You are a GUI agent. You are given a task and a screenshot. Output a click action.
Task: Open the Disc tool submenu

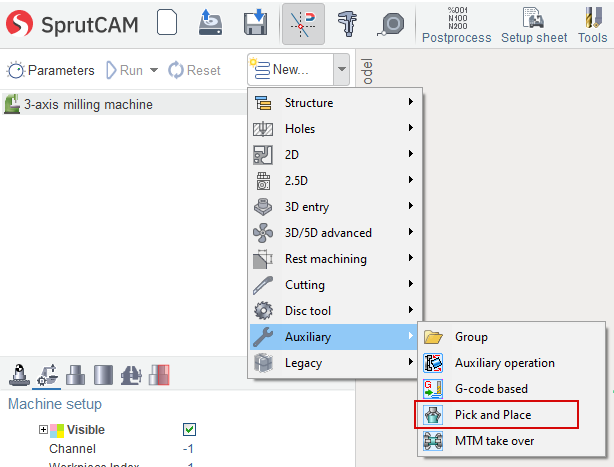(x=335, y=311)
